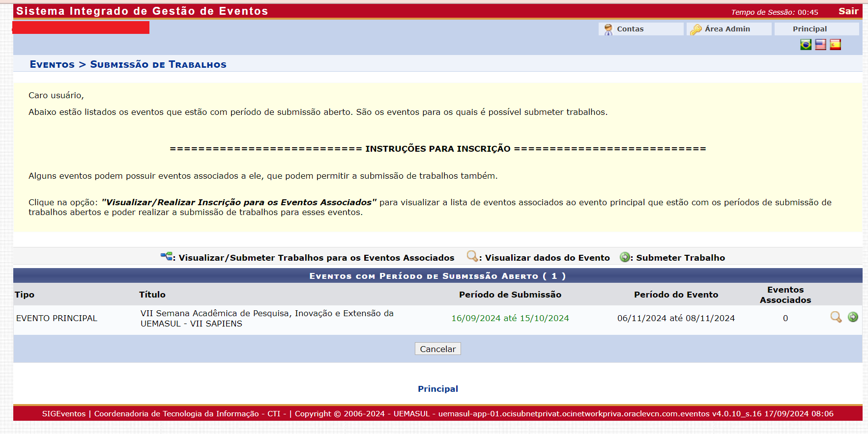The height and width of the screenshot is (434, 868).
Task: Click the Sistema Integrado de Gestão de Eventos header
Action: click(x=142, y=11)
